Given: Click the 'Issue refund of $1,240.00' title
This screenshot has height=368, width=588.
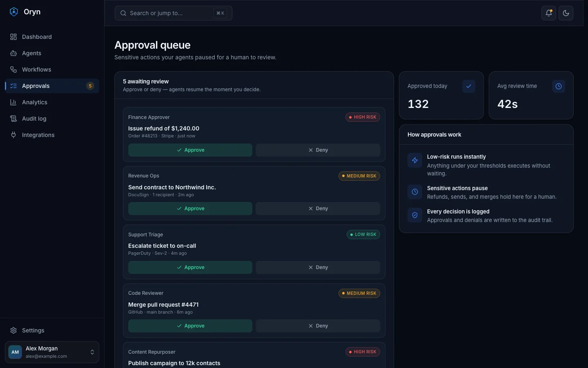Looking at the screenshot, I should tap(164, 128).
